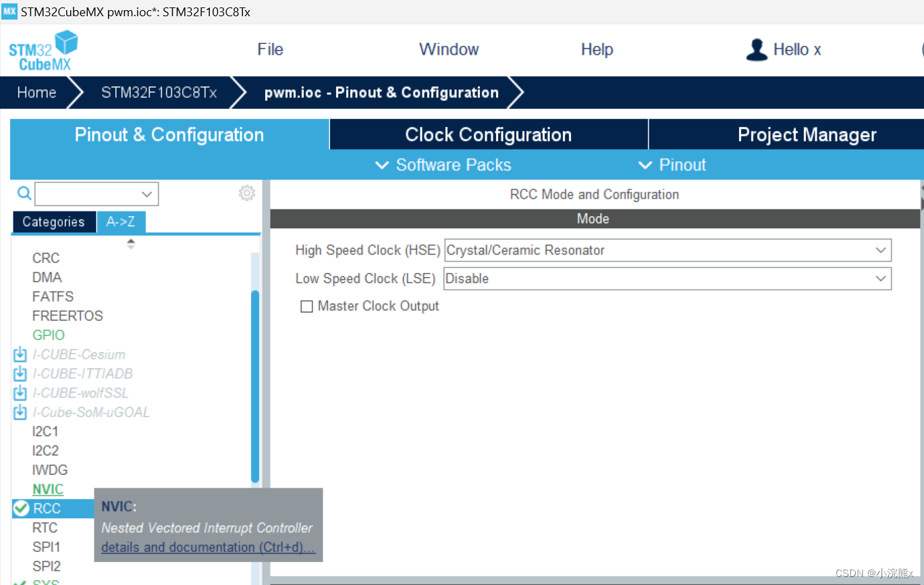The height and width of the screenshot is (585, 924).
Task: Select I2C2 in the peripheral list
Action: (45, 451)
